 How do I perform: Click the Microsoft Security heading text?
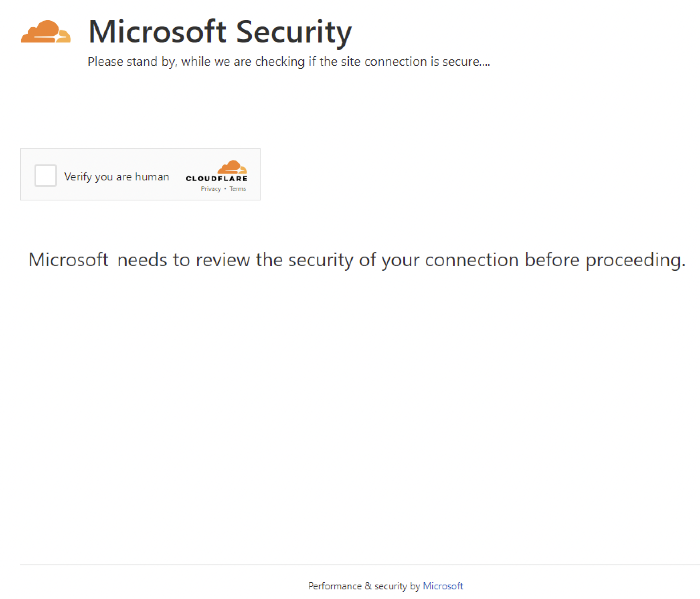tap(220, 32)
